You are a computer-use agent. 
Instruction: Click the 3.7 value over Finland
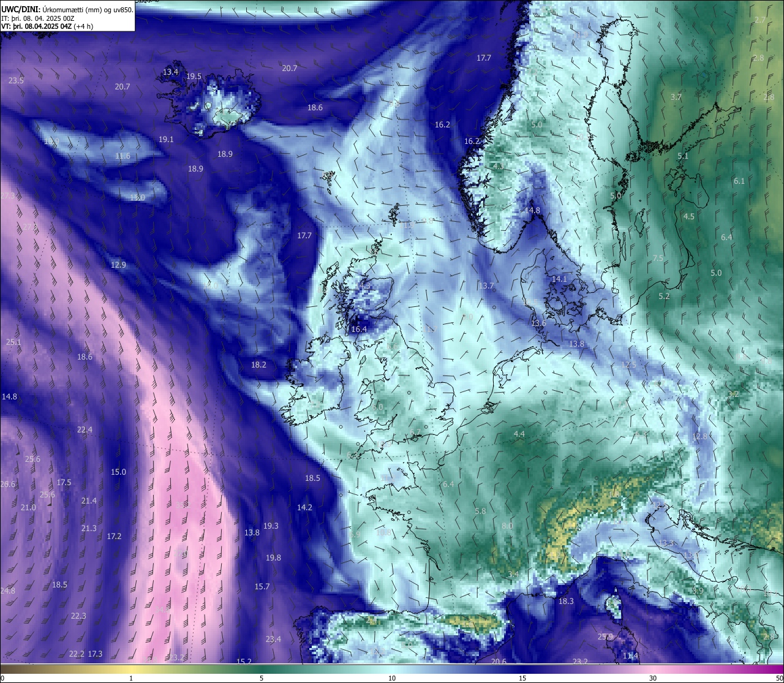click(676, 97)
